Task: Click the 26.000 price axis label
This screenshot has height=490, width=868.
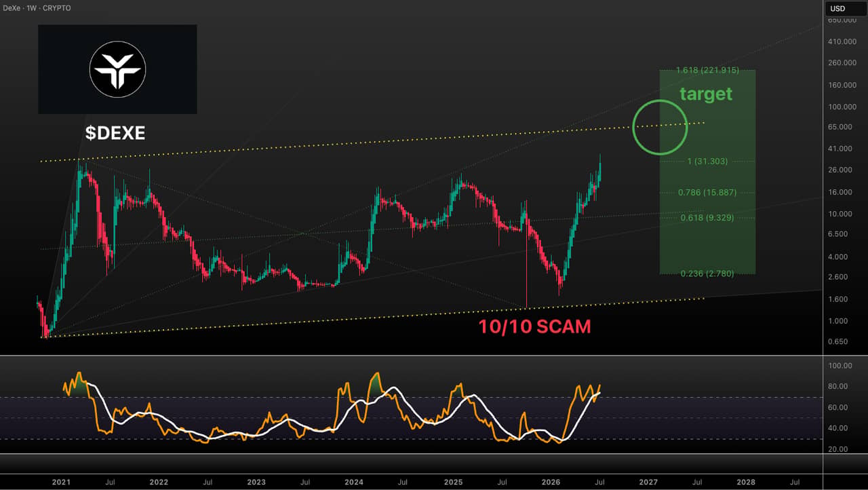Action: (841, 170)
